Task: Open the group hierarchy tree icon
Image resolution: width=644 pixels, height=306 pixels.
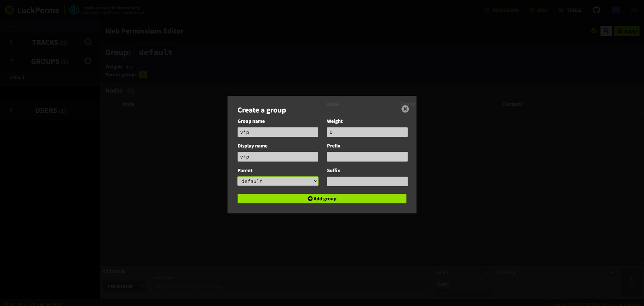Action: click(593, 31)
